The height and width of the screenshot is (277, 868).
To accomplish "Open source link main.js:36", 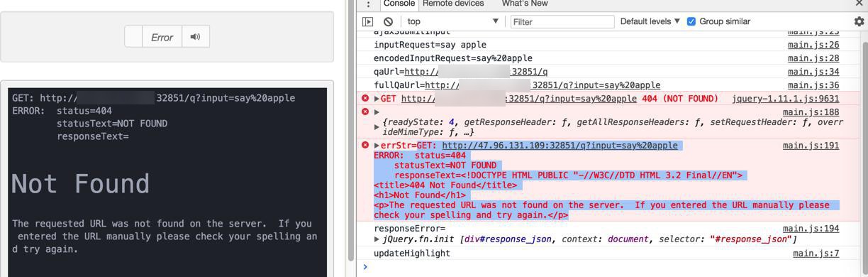I will [x=813, y=85].
